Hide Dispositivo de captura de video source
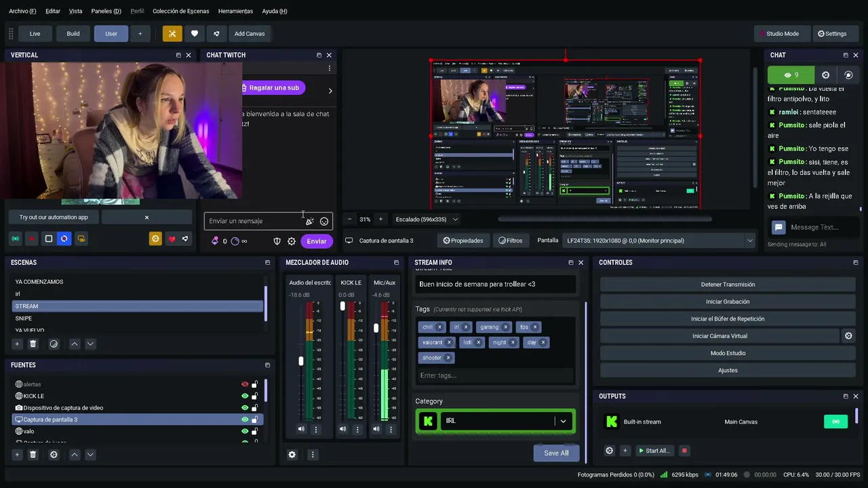The image size is (868, 488). pyautogui.click(x=245, y=408)
